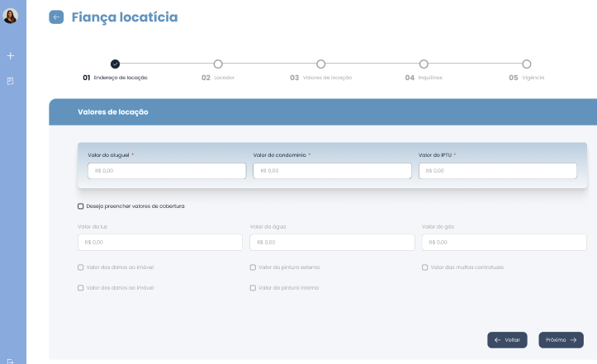Screen dimensions: 597x364
Task: Click the Valor da água input
Action: point(332,243)
